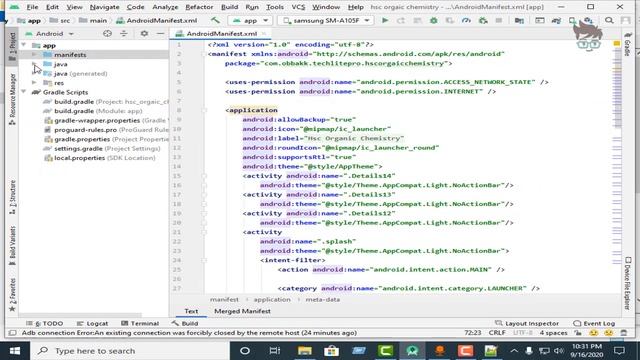Open the AVD Manager icon

(572, 20)
